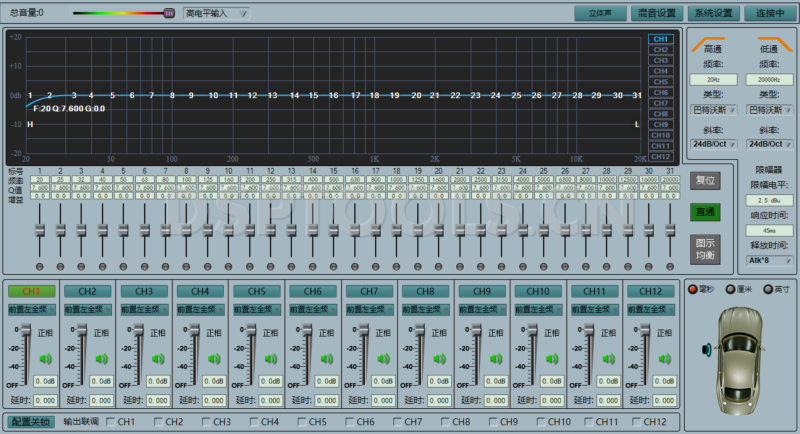Mute CH4 with its speaker icon

coord(213,359)
